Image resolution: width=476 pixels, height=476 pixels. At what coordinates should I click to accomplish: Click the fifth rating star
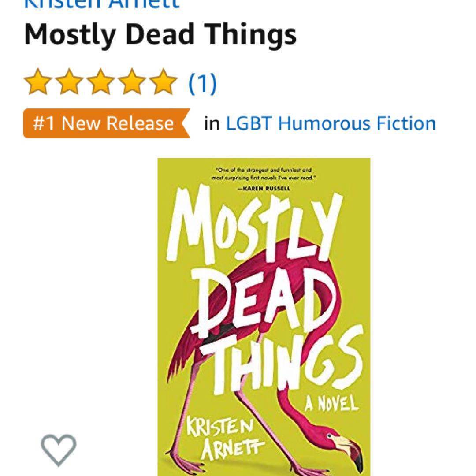tap(164, 82)
